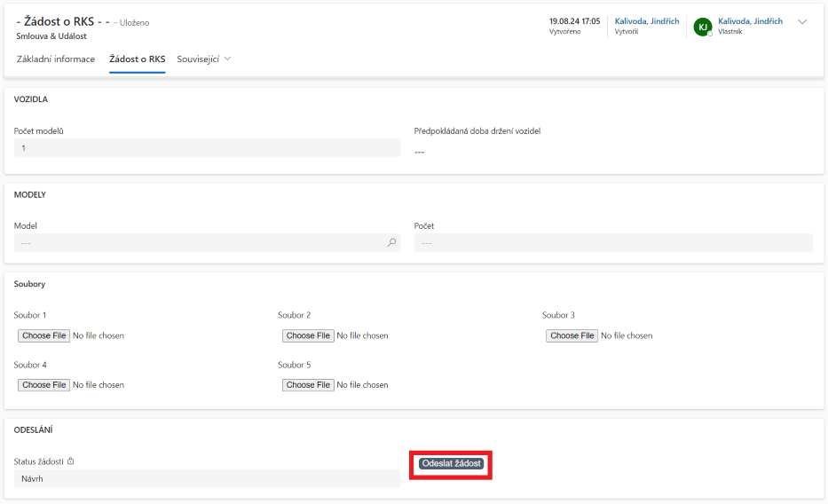The image size is (828, 504).
Task: Expand the header details chevron
Action: tap(802, 22)
